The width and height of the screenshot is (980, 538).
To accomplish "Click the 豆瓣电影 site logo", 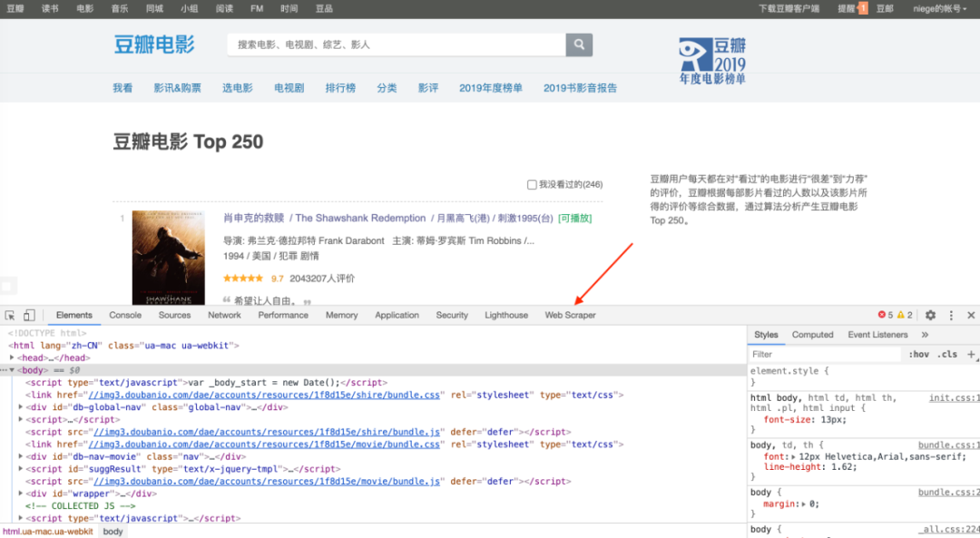I will [x=154, y=44].
